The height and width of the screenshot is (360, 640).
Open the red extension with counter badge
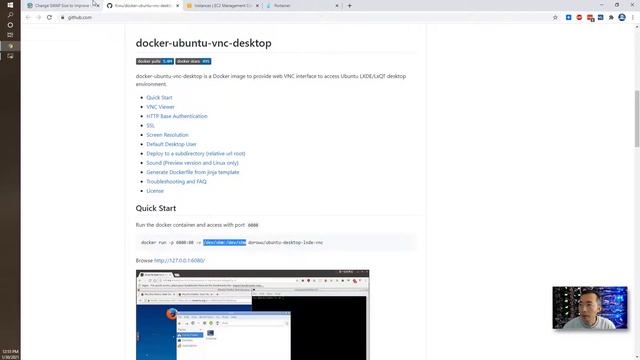point(590,18)
